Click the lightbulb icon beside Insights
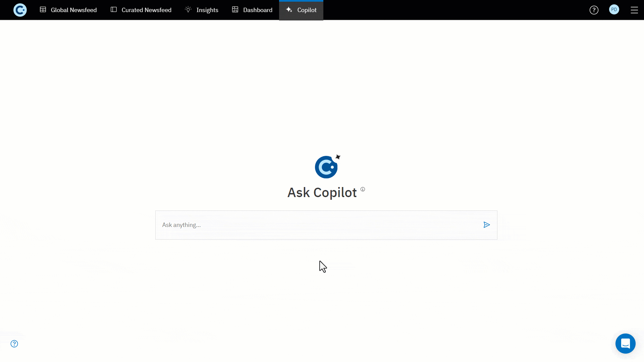Screen dimensions: 644x362 188,10
